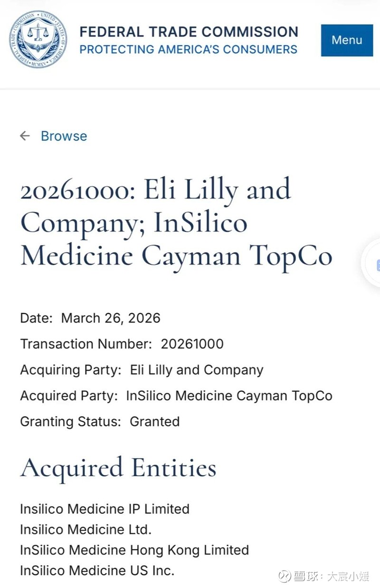This screenshot has width=380, height=588.
Task: Go to the Browse link
Action: tap(64, 136)
